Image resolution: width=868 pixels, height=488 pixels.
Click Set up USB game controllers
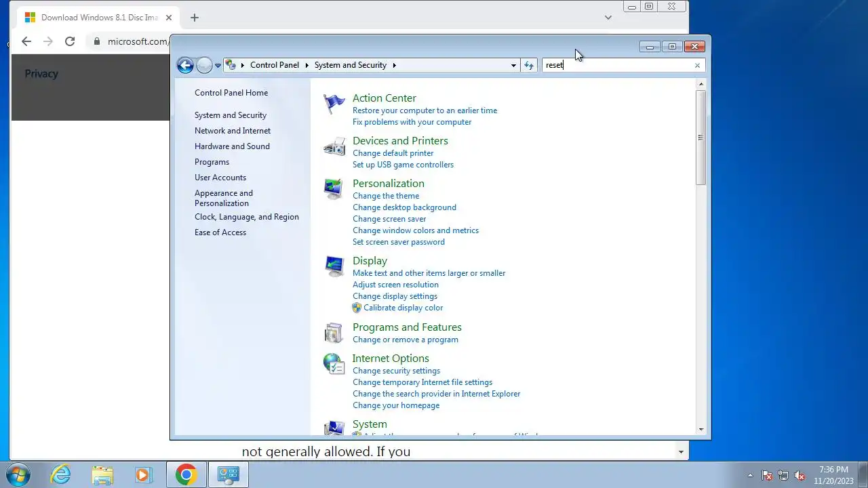[403, 165]
